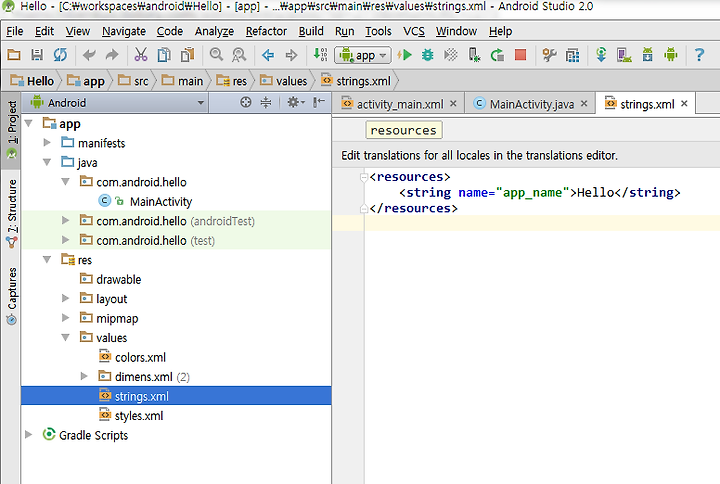Screen dimensions: 720x484
Task: Expand dimens.xml (2) node
Action: coord(84,377)
